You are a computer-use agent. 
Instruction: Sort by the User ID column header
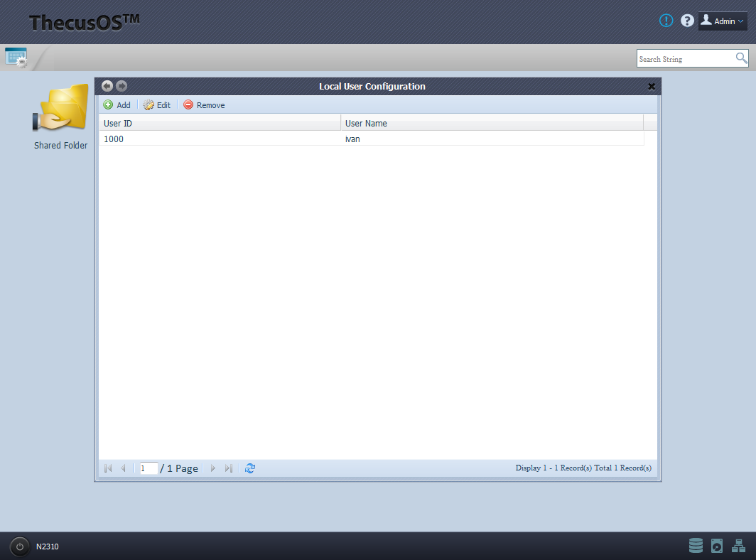tap(219, 123)
